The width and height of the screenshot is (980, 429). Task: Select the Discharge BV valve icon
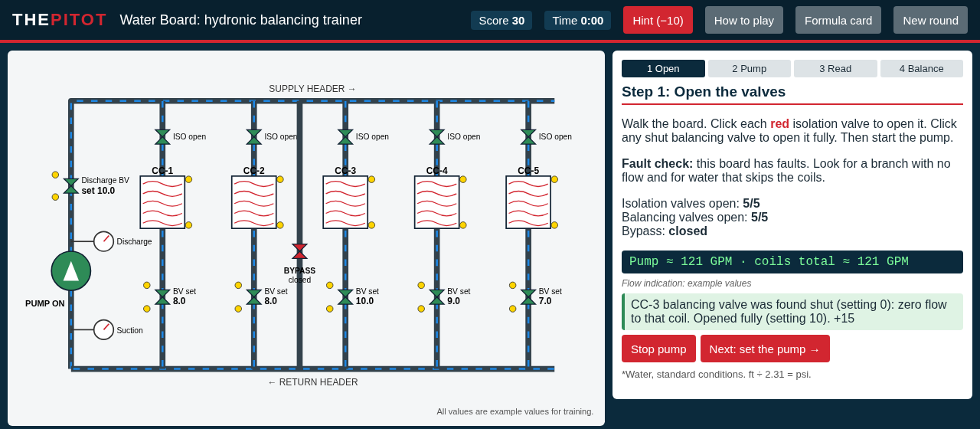click(x=71, y=186)
